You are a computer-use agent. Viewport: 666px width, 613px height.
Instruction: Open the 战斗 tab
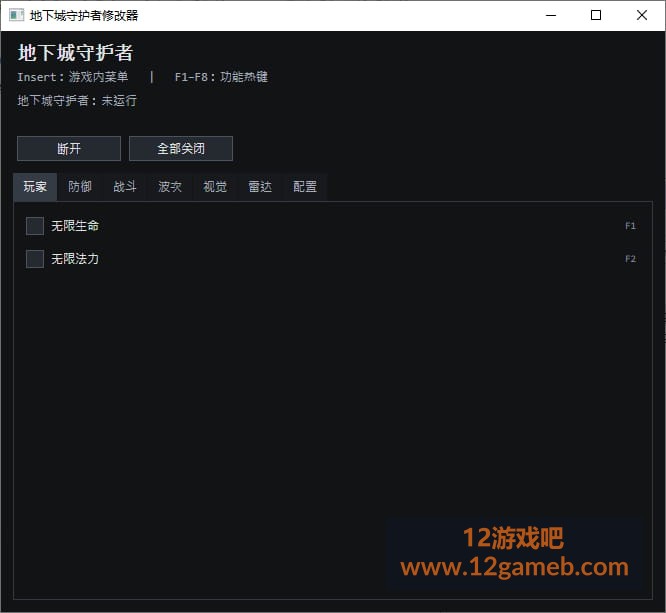[x=125, y=186]
